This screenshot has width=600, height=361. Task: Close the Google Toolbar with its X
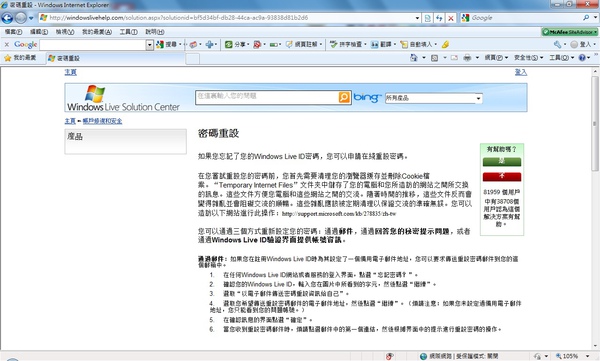click(x=7, y=44)
